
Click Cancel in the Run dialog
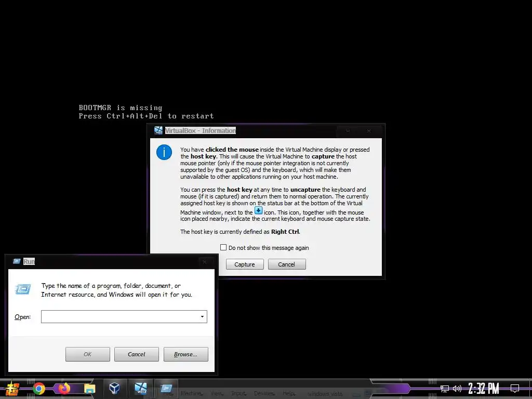click(137, 354)
